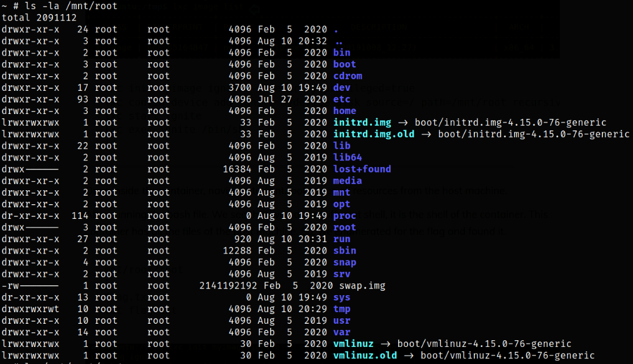Select the timestamp '20:32'

point(312,41)
